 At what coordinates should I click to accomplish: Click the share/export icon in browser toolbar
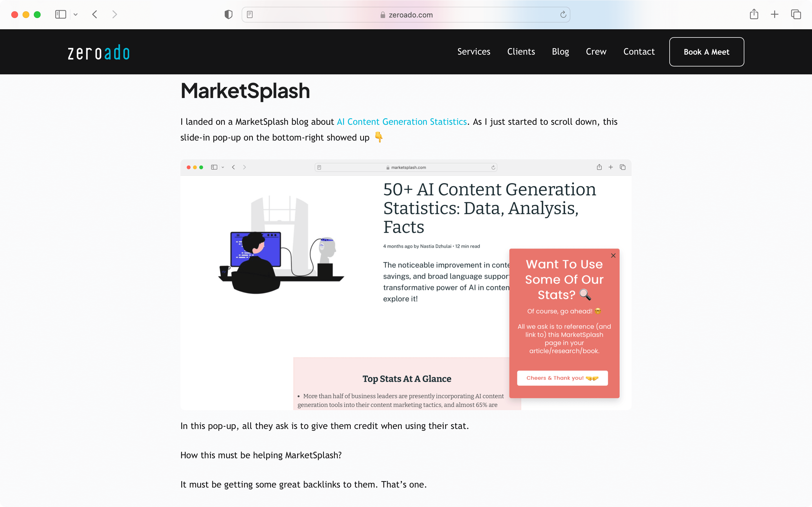(x=754, y=15)
